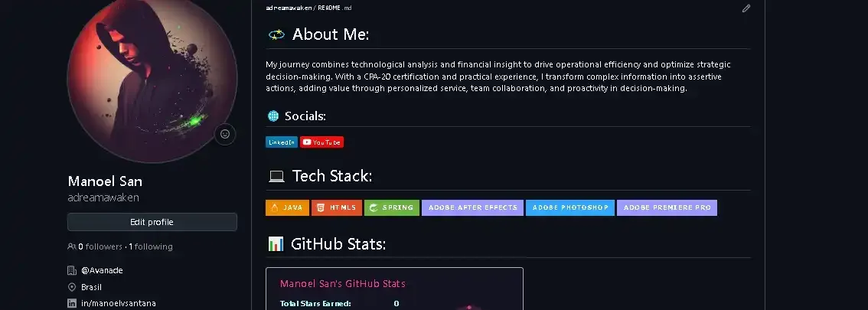The width and height of the screenshot is (868, 310).
Task: Visit the @Avanade organization link
Action: pos(102,270)
